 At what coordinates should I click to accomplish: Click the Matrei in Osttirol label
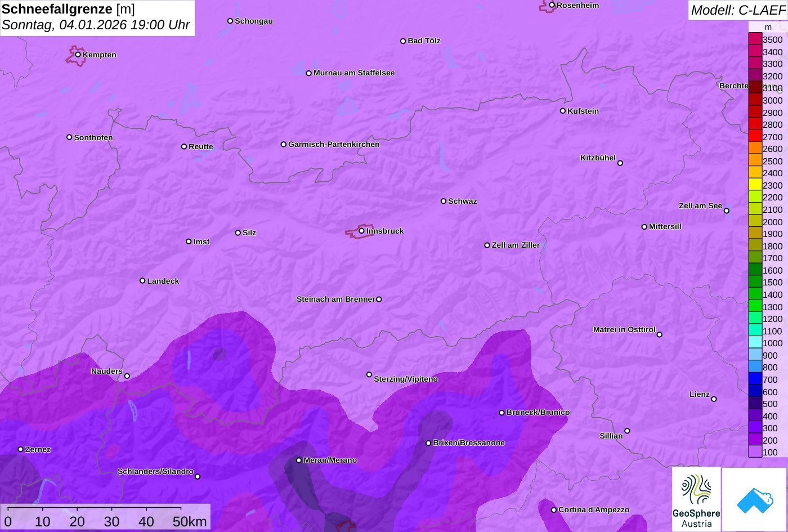tap(624, 329)
